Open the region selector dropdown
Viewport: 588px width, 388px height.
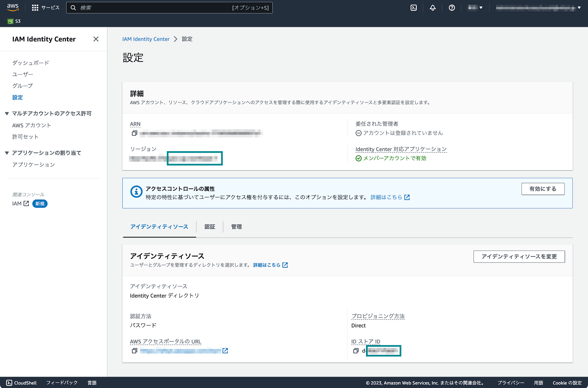coord(475,8)
